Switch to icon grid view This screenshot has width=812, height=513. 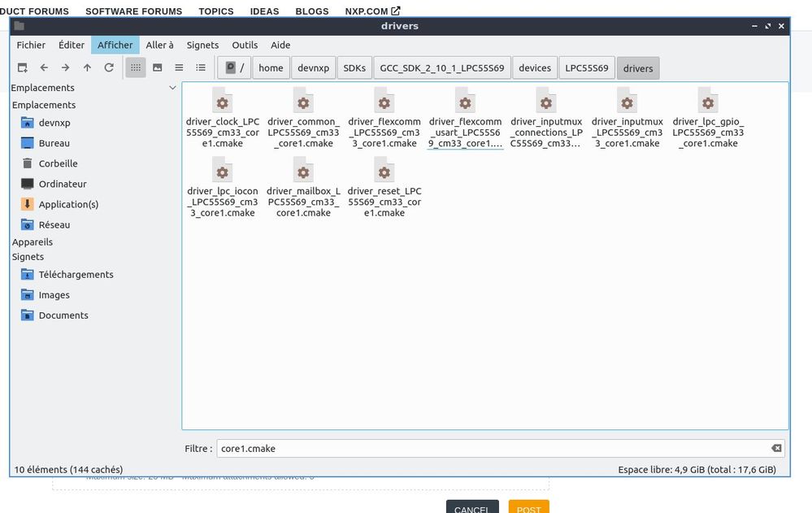tap(136, 67)
